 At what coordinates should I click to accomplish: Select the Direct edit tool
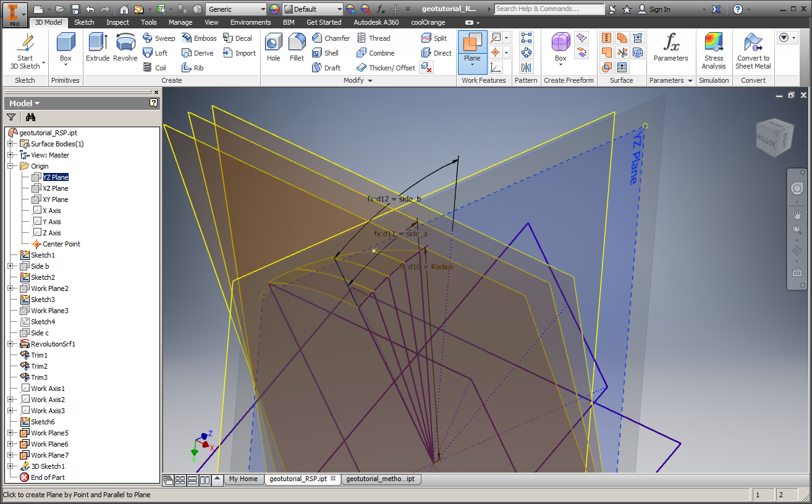[x=436, y=53]
